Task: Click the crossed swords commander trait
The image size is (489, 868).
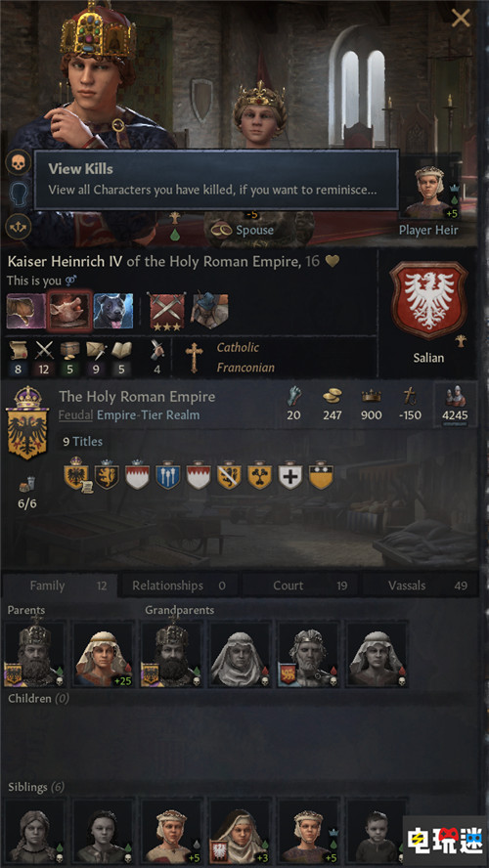Action: tap(168, 312)
